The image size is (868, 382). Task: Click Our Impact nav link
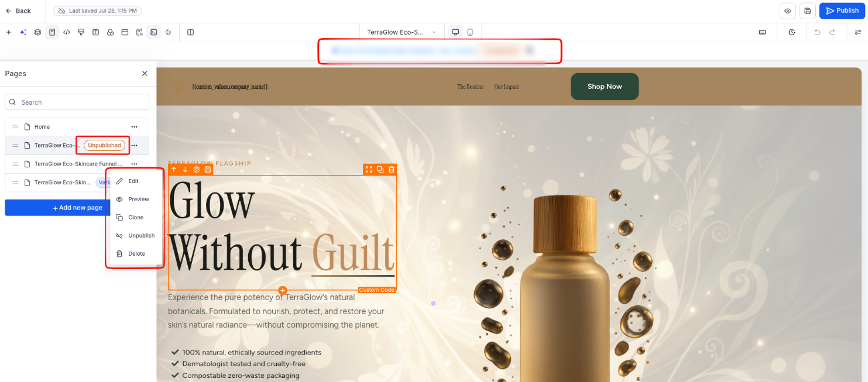(507, 87)
